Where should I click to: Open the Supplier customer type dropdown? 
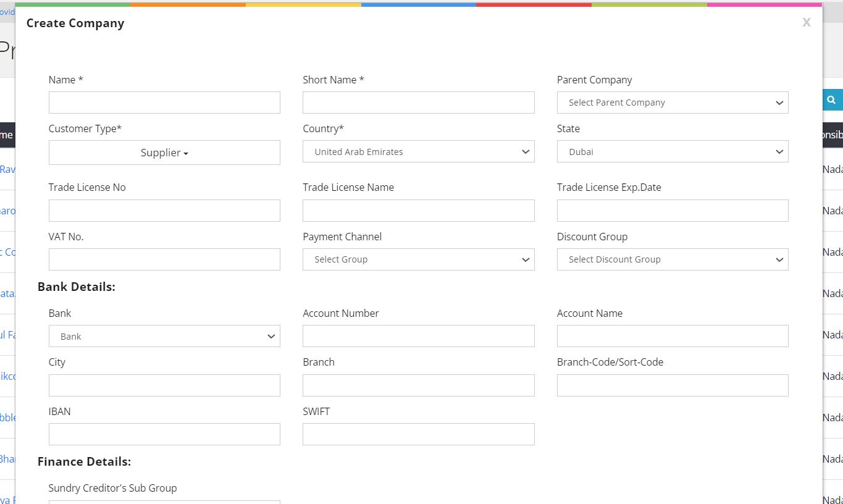(164, 153)
